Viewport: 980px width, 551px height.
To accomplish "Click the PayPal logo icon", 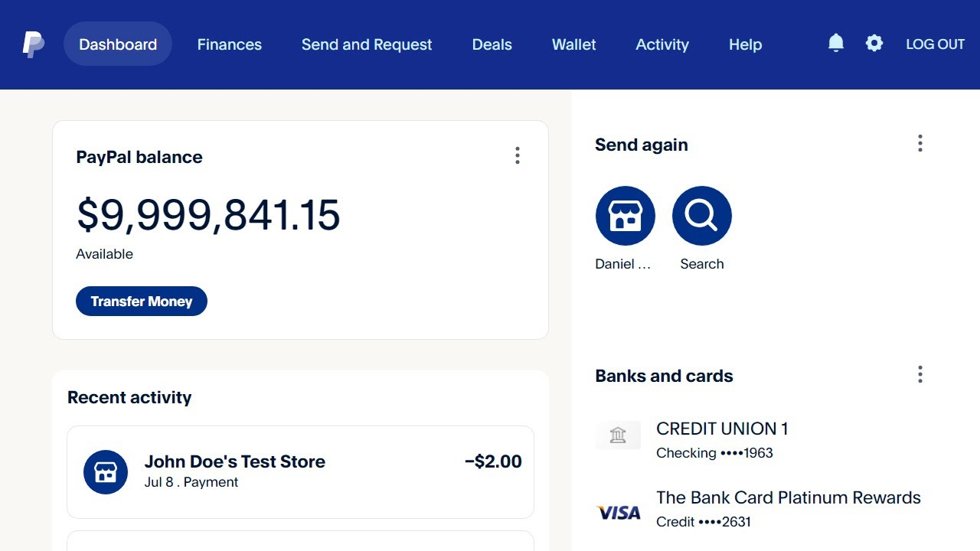I will (x=32, y=44).
